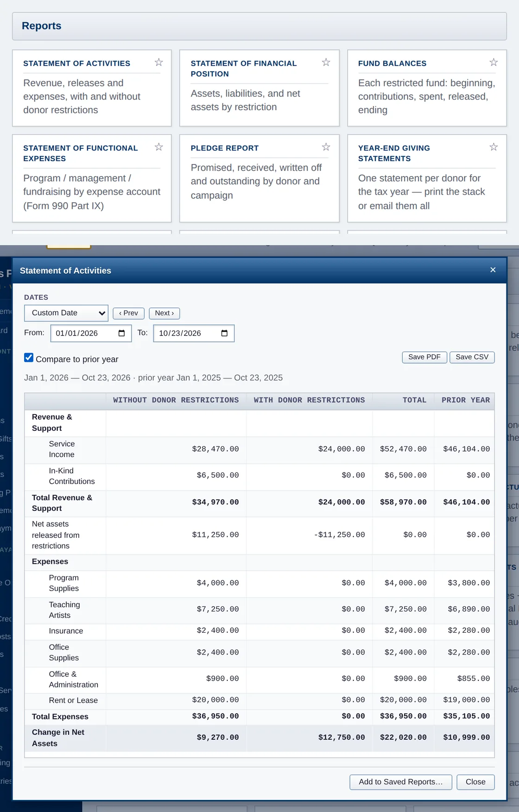519x812 pixels.
Task: Select the Total Revenue & Support row label
Action: 62,503
